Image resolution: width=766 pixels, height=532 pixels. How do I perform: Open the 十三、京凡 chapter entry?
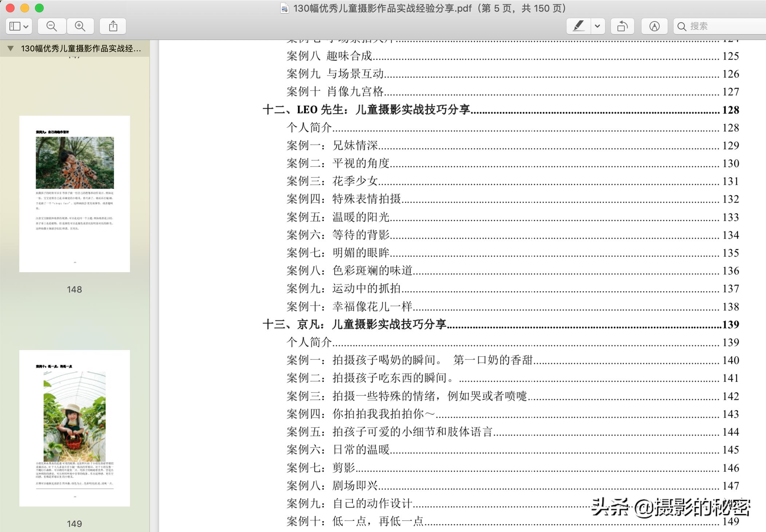pos(354,324)
